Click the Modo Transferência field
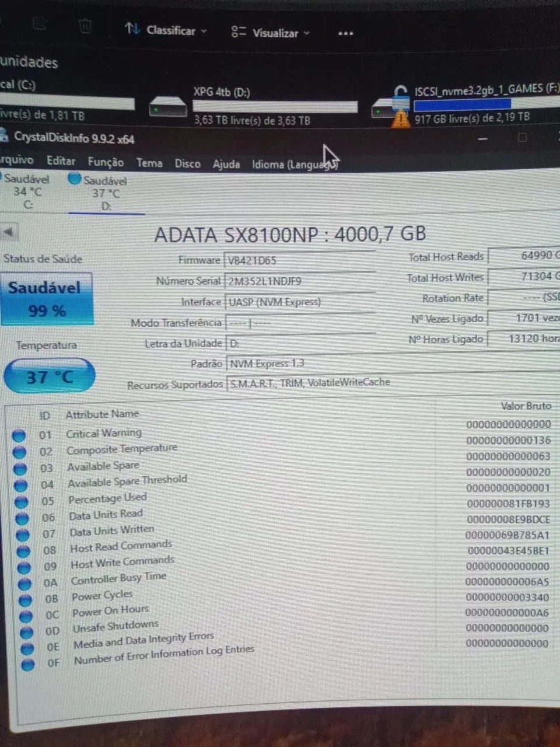This screenshot has height=747, width=560. pos(300,322)
